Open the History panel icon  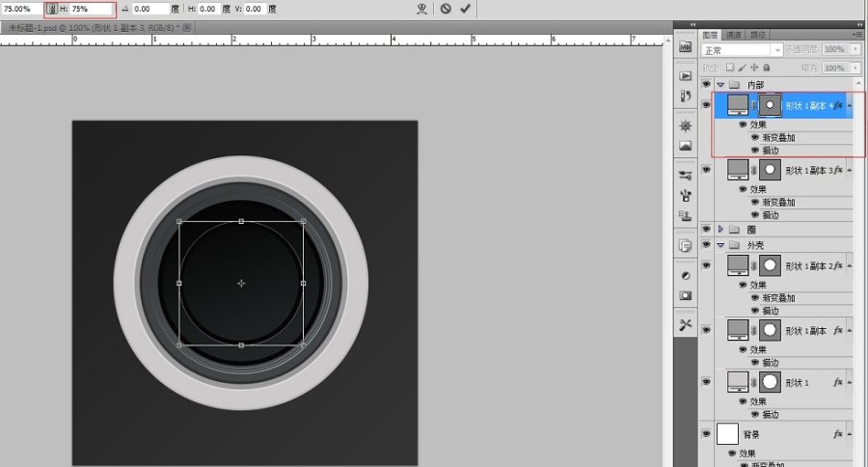point(686,96)
